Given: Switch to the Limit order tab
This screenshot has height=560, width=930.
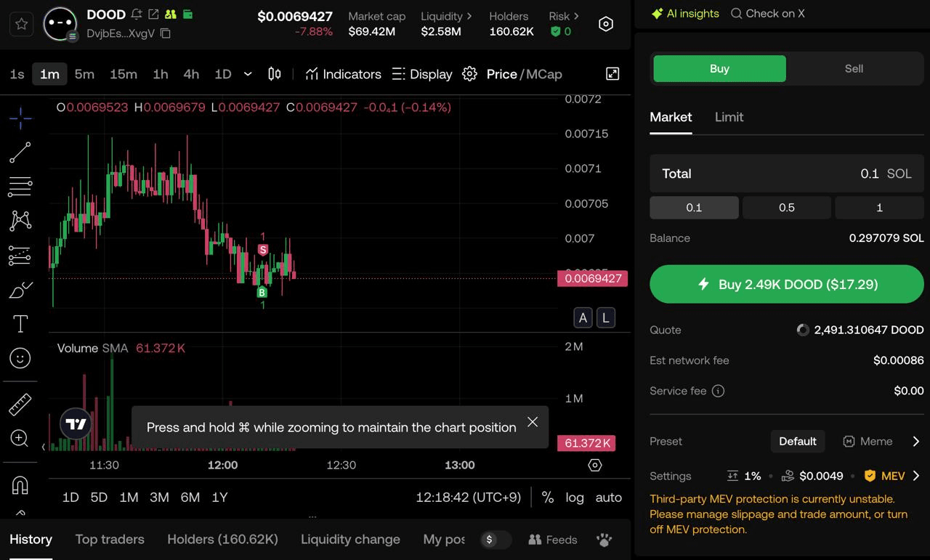Looking at the screenshot, I should click(729, 117).
